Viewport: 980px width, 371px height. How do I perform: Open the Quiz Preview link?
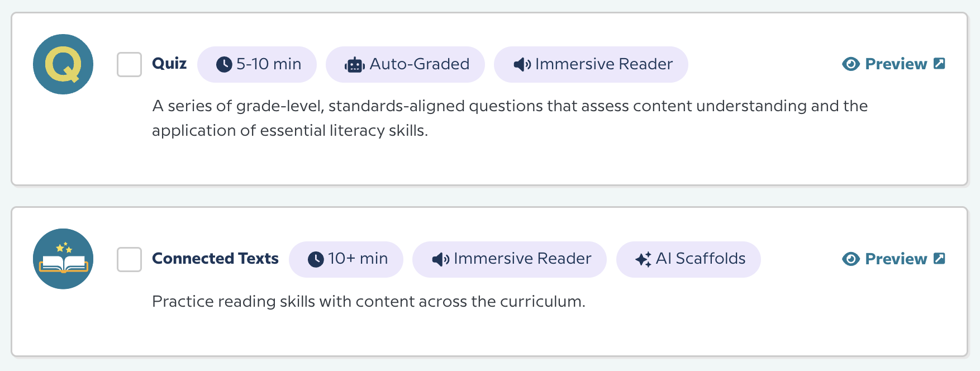point(896,64)
